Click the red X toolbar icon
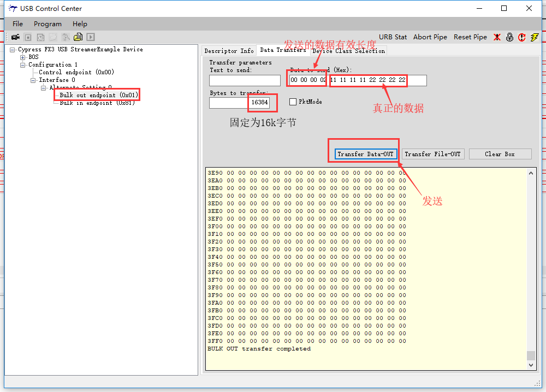The image size is (546, 392). 497,37
